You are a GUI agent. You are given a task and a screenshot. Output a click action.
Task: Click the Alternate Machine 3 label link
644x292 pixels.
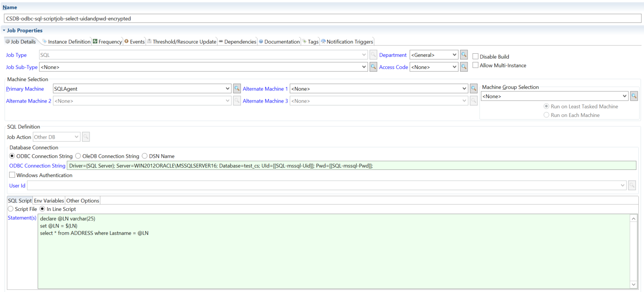coord(265,101)
